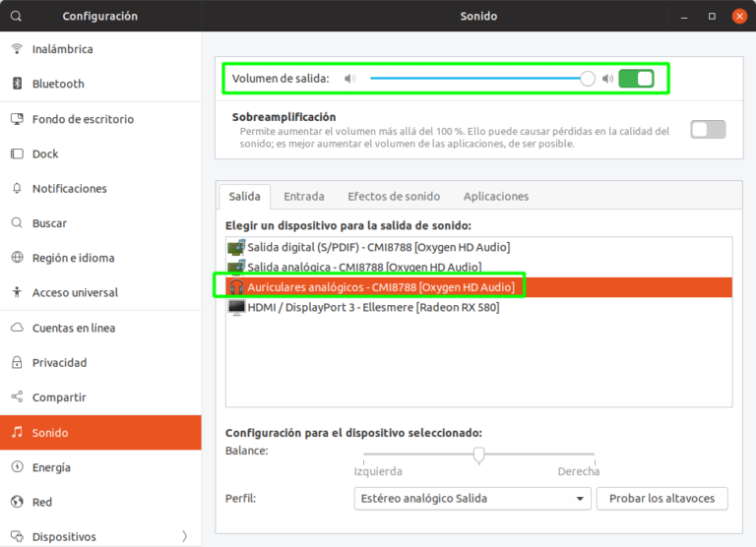Open the Bluetooth settings panel
The image size is (756, 547).
(x=100, y=84)
